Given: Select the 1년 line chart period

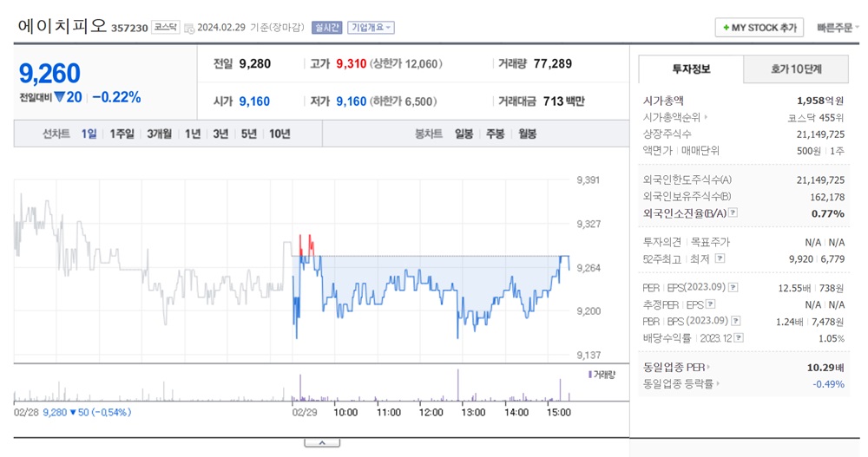Looking at the screenshot, I should 193,134.
